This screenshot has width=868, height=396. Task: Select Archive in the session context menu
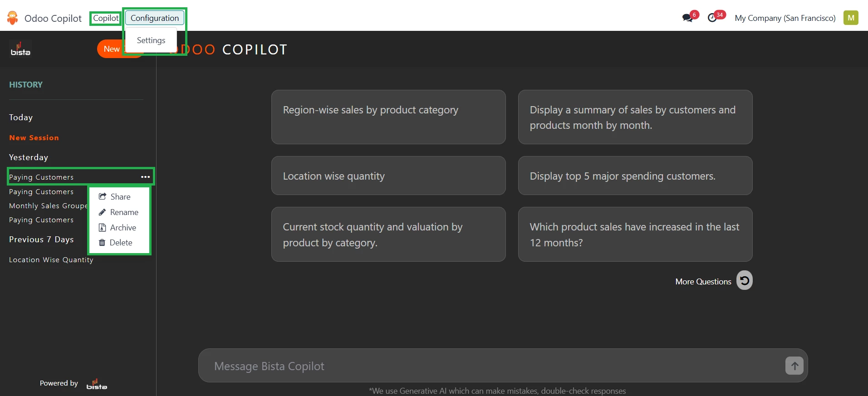point(123,228)
